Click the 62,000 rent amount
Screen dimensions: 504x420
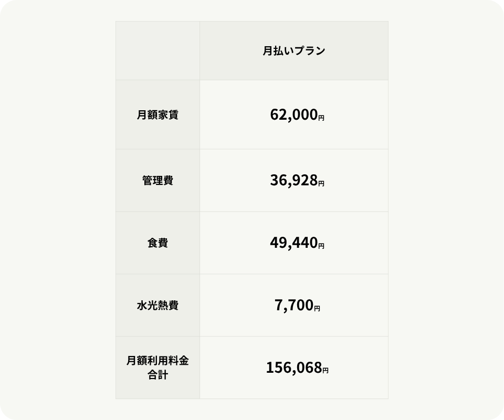(293, 114)
